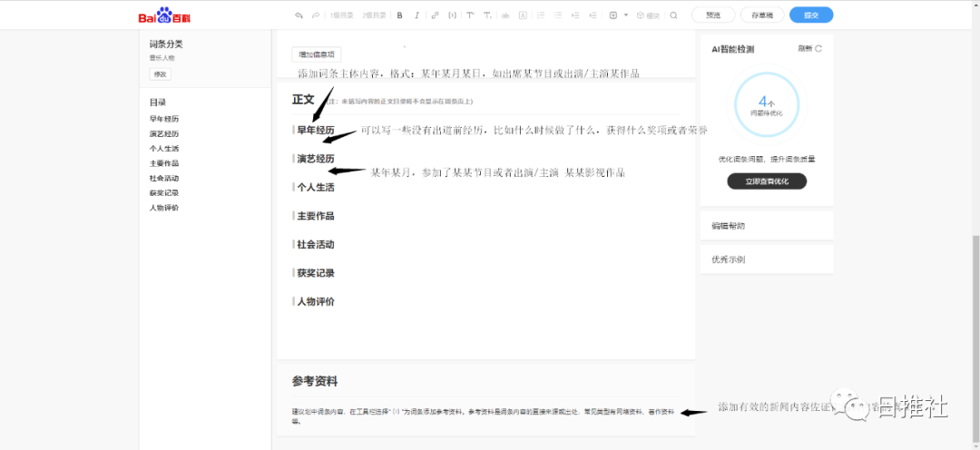Expand the 编辑帮助 panel
Image resolution: width=980 pixels, height=450 pixels.
click(x=766, y=225)
